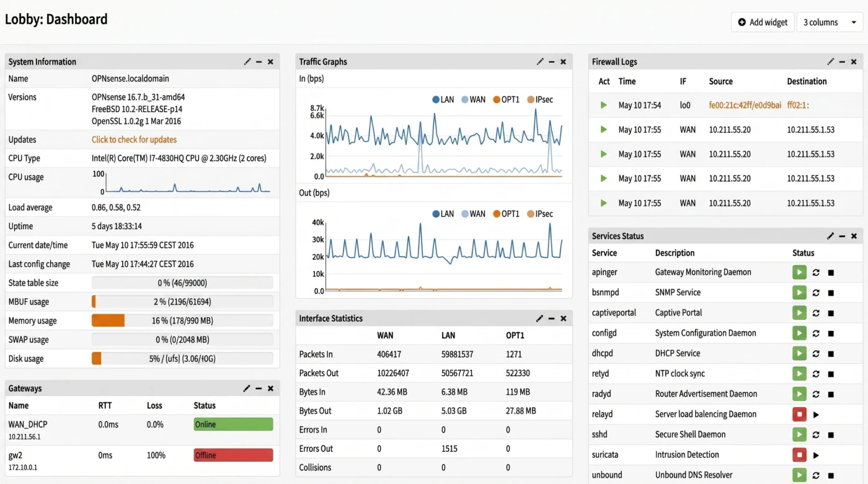Click relayd stopped status icon
Screen dimensions: 868x484
800,415
